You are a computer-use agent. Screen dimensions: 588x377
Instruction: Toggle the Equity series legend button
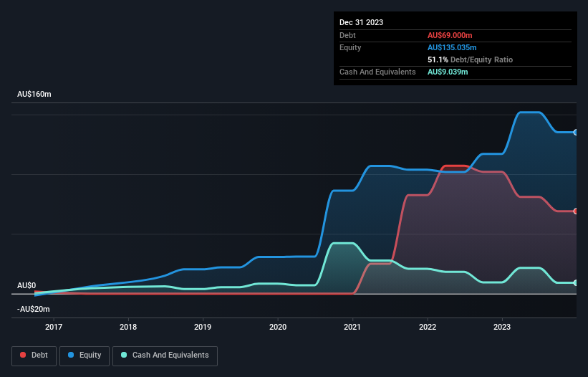(x=85, y=355)
